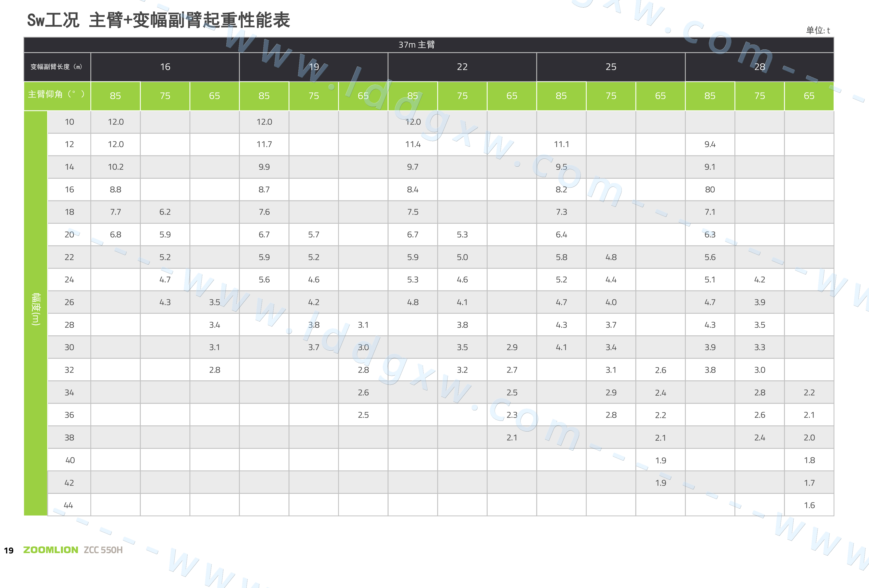Click the cell value '6.8'
Screen dimensions: 869x588
click(116, 235)
